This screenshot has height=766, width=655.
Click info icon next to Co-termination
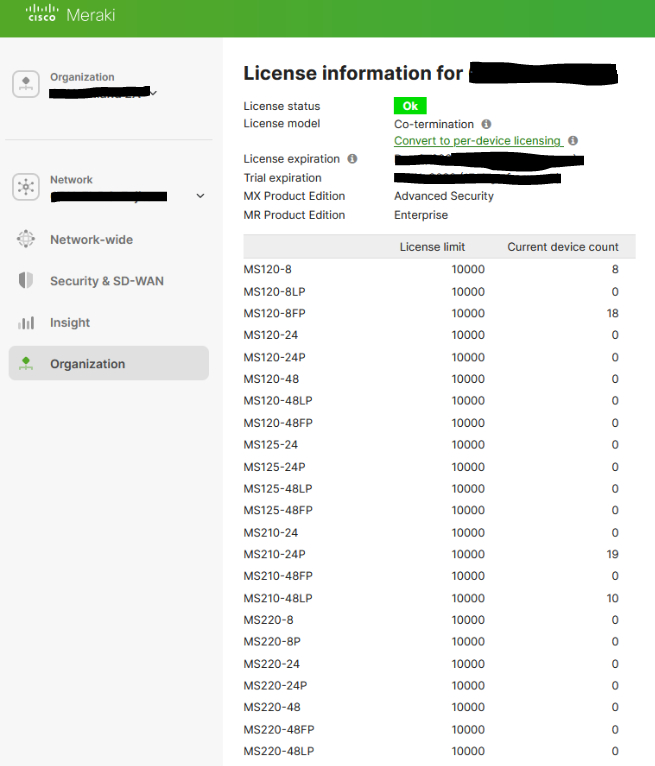point(486,124)
